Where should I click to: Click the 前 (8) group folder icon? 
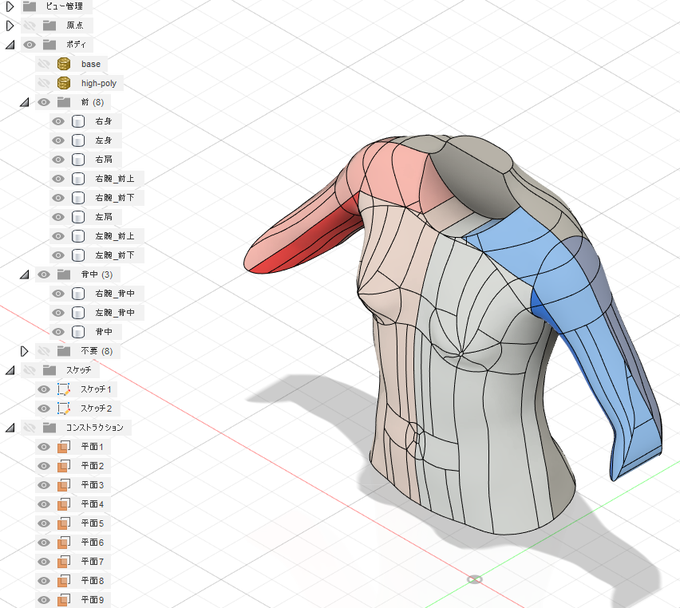[64, 102]
